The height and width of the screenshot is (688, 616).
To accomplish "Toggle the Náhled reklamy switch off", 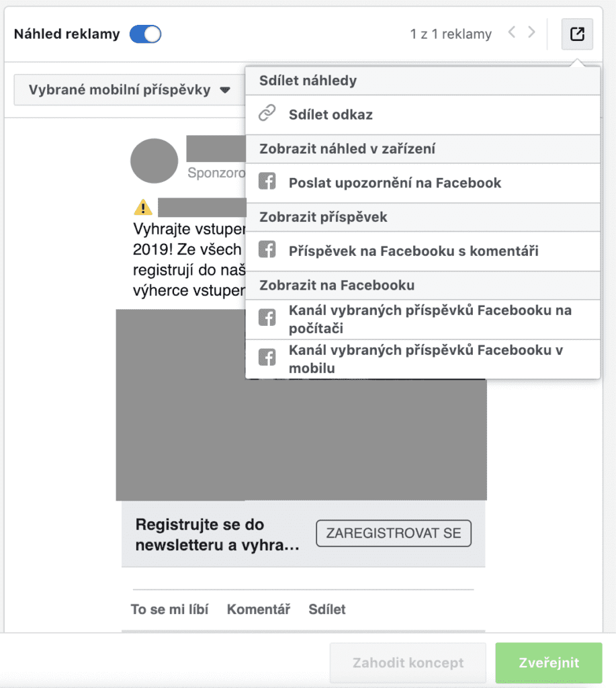I will (x=145, y=34).
